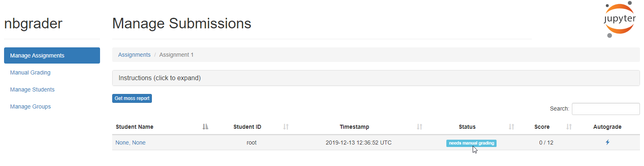This screenshot has width=644, height=166.
Task: Click the nbgrader title heading
Action: click(33, 23)
